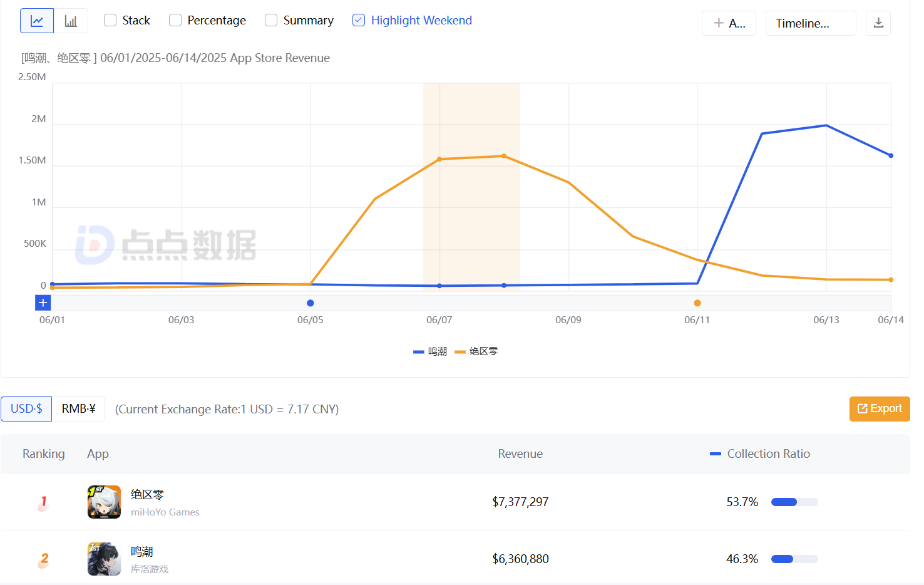Click orange timeline marker near 06/11
Image resolution: width=924 pixels, height=585 pixels.
(x=697, y=303)
